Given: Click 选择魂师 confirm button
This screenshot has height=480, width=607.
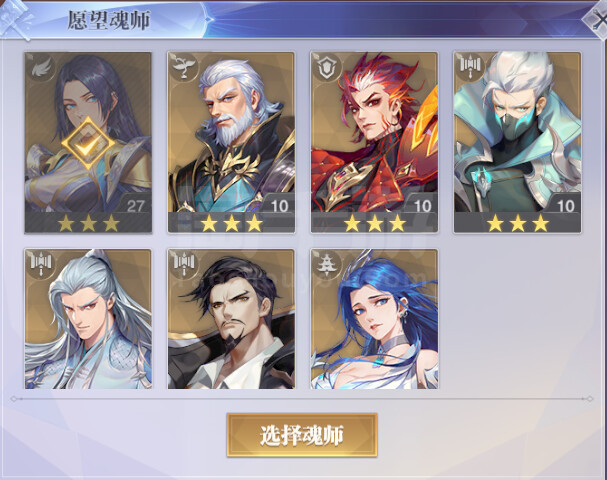Looking at the screenshot, I should [x=302, y=435].
